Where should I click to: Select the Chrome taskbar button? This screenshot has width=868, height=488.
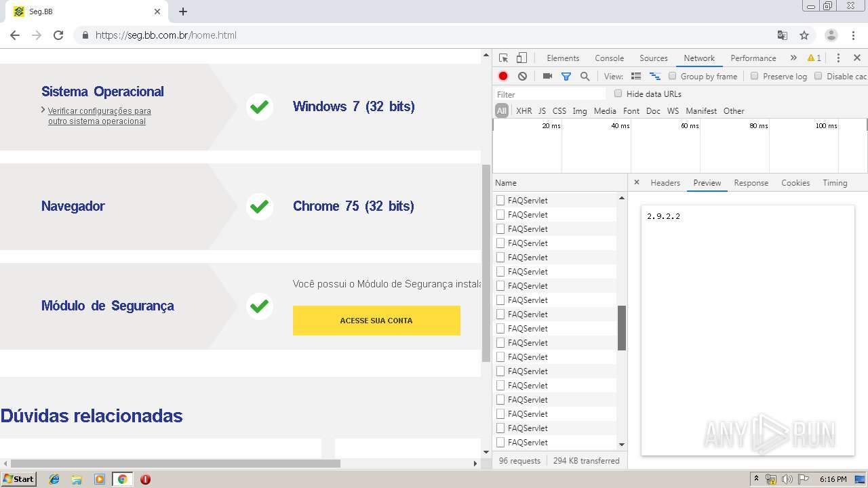point(122,479)
